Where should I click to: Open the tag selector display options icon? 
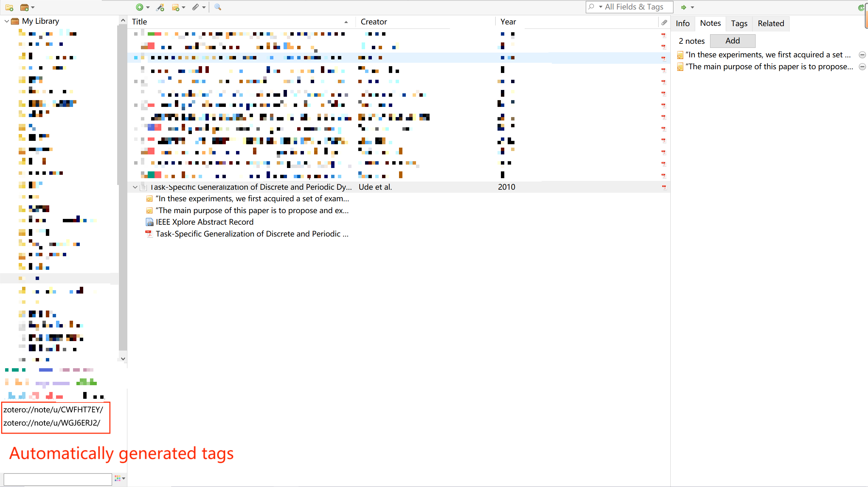tap(119, 478)
